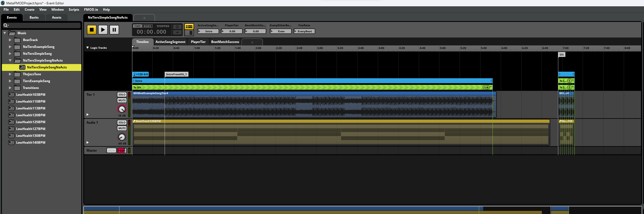Select the LowHealth103BPM event icon

tap(11, 94)
